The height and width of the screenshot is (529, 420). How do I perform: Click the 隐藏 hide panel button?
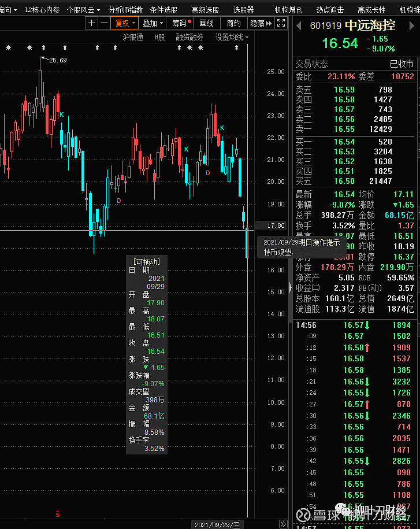click(261, 23)
